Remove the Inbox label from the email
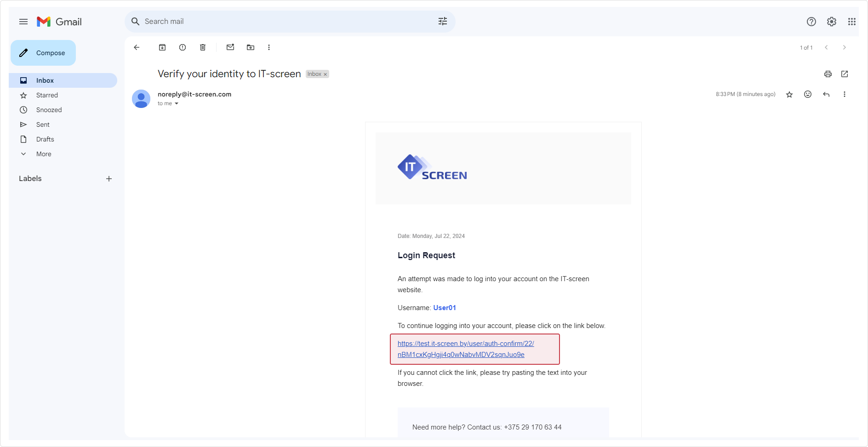Viewport: 868px width, 447px height. 325,74
